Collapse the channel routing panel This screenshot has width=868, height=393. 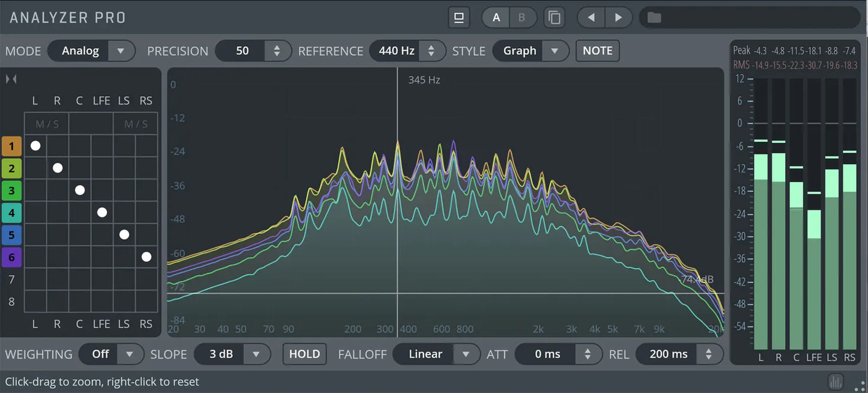11,79
